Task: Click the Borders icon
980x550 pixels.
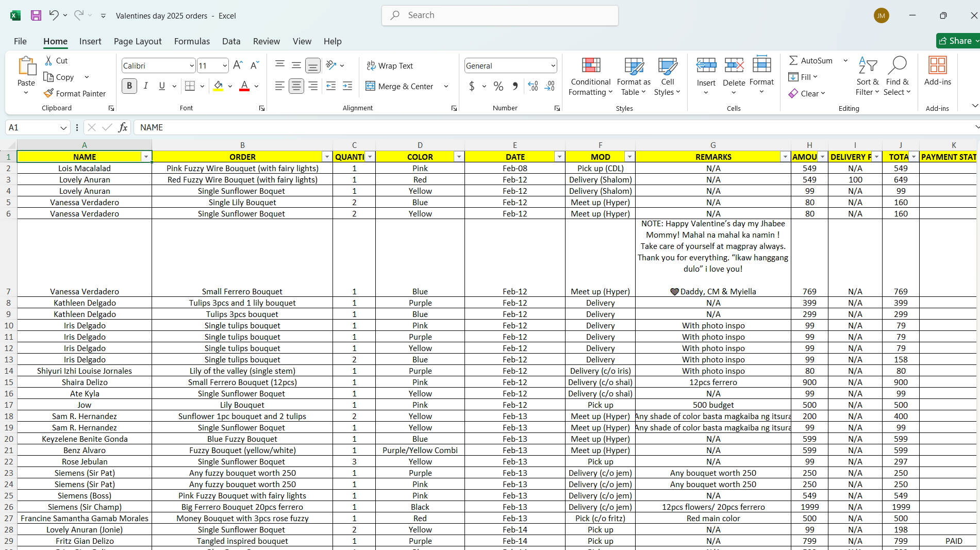Action: coord(190,86)
